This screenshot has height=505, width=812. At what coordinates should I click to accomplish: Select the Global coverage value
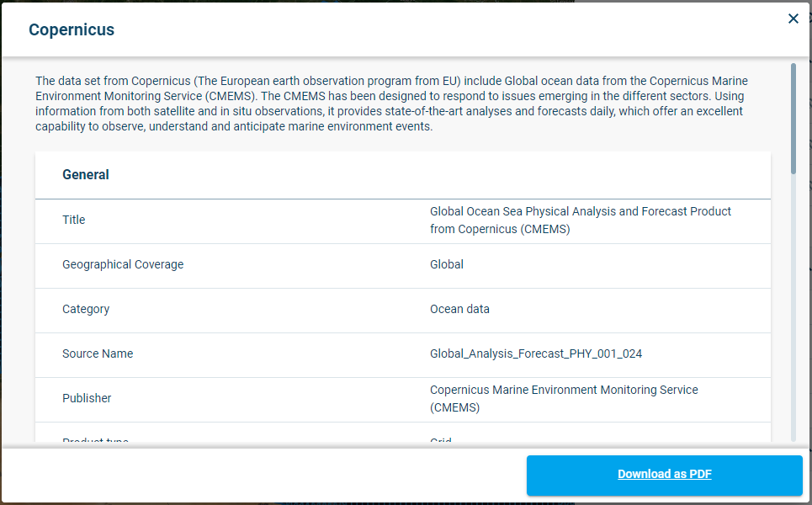[x=447, y=264]
